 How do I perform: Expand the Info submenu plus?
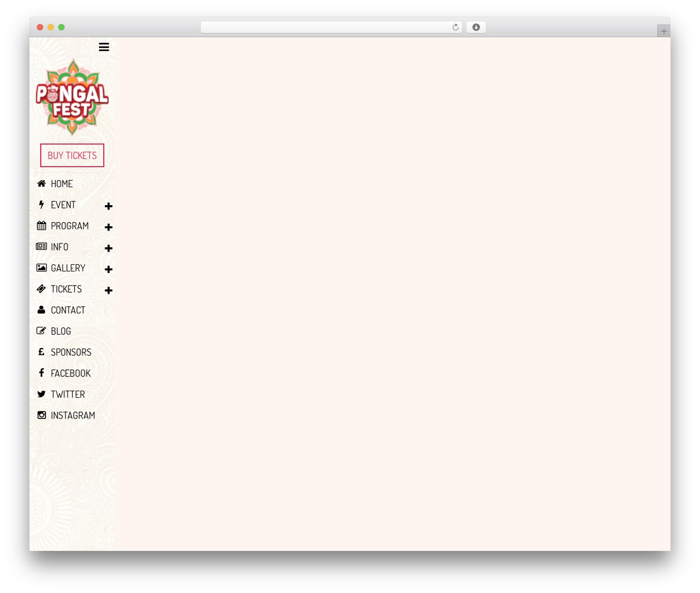pyautogui.click(x=108, y=248)
